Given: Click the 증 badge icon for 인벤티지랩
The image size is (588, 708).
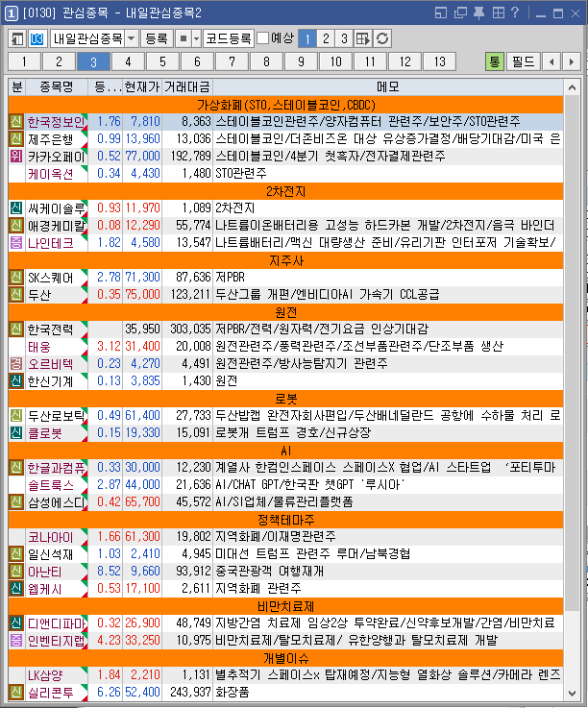Looking at the screenshot, I should 16,640.
